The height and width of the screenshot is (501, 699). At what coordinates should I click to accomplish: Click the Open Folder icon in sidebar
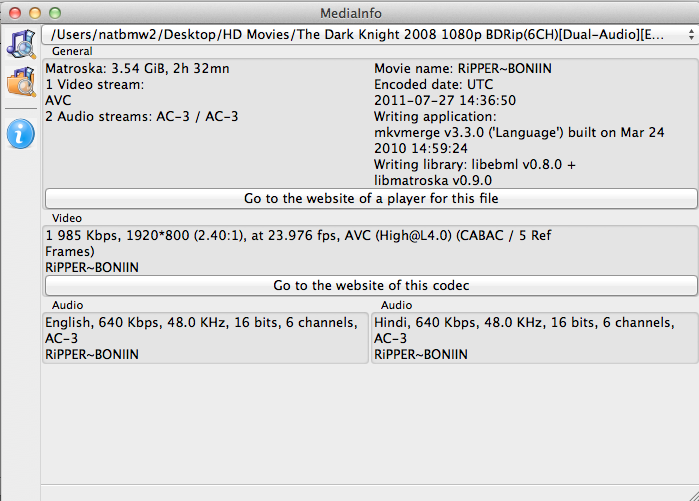point(21,82)
